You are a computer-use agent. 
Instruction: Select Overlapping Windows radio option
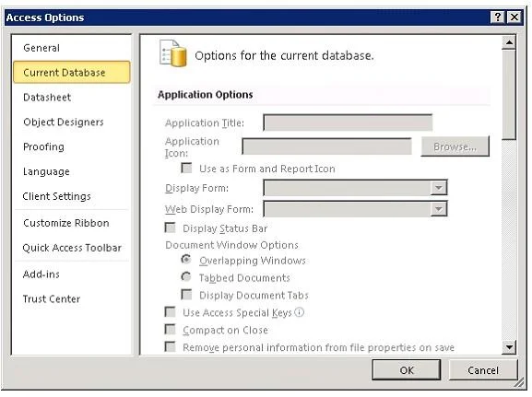click(186, 260)
